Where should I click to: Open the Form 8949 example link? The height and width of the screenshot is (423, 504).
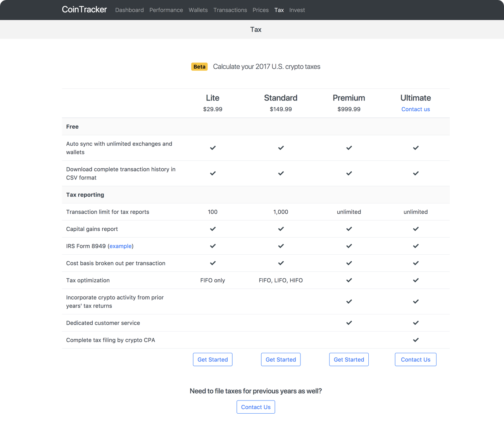pos(121,246)
